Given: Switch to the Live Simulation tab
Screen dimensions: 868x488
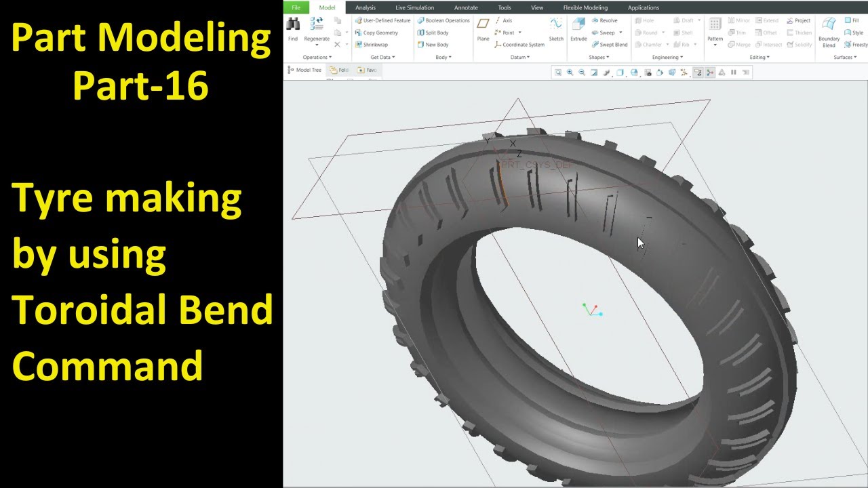Looking at the screenshot, I should [414, 7].
